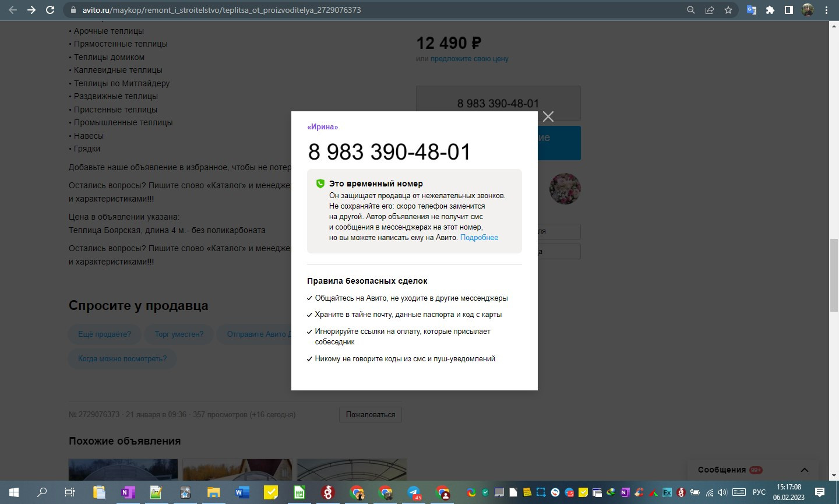Click heading Правила безопасных сделок
Image resolution: width=839 pixels, height=504 pixels.
coord(367,281)
